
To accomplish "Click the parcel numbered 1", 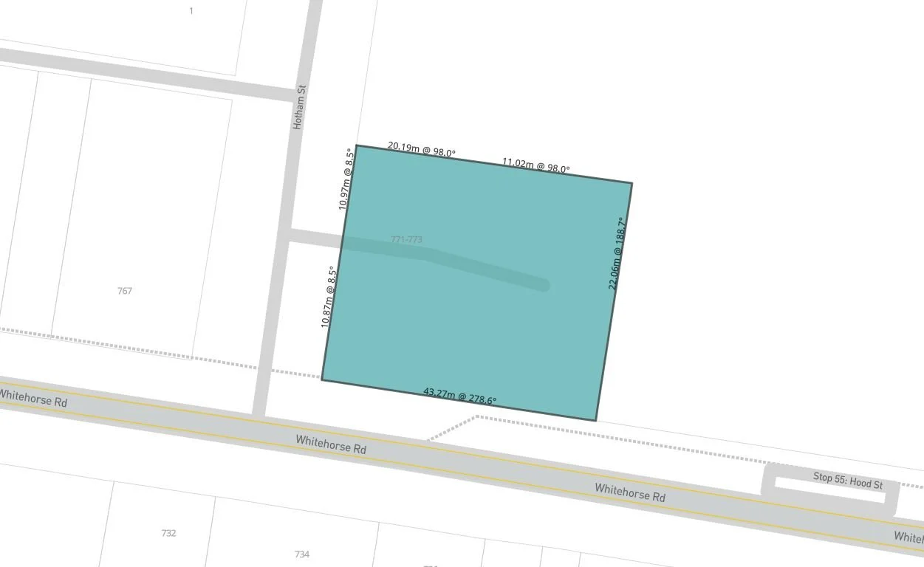I will [x=191, y=10].
